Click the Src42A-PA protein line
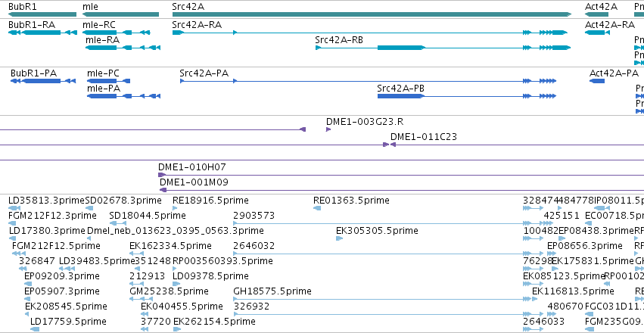This screenshot has height=333, width=644. [x=341, y=81]
